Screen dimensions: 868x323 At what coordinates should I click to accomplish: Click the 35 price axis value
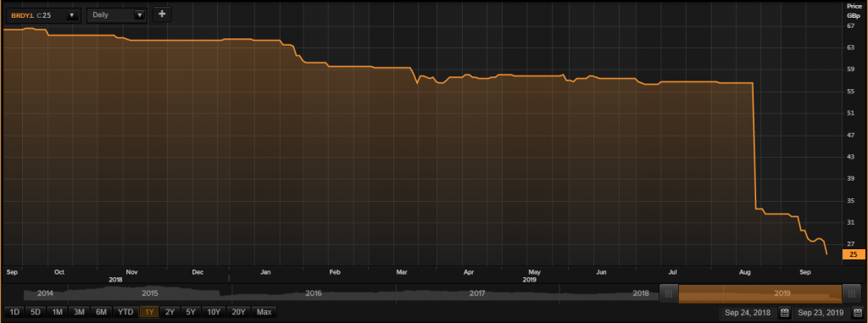point(851,200)
